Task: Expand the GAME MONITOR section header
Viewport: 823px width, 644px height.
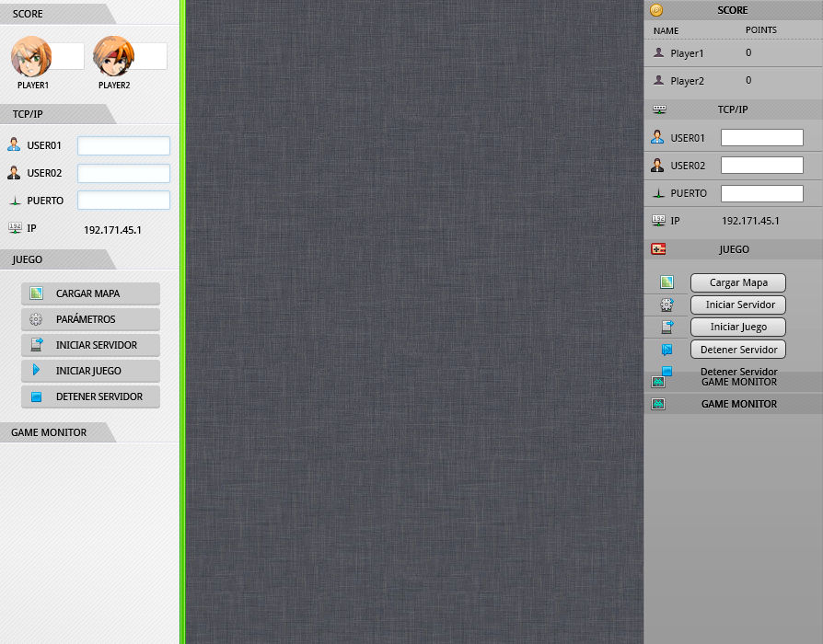Action: pyautogui.click(x=49, y=432)
